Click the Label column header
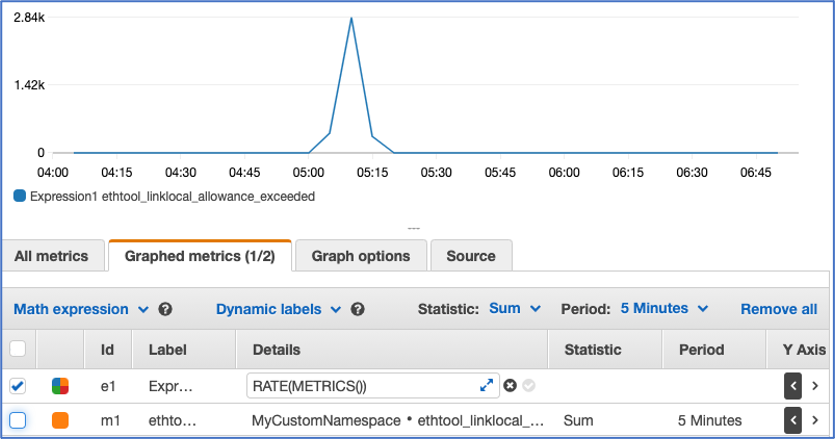Screen dimensions: 835x439 coord(167,350)
